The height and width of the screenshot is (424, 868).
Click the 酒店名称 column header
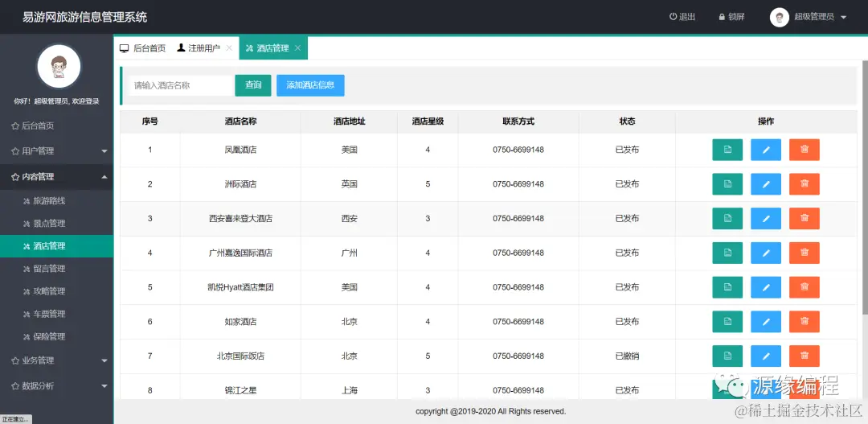[x=240, y=121]
